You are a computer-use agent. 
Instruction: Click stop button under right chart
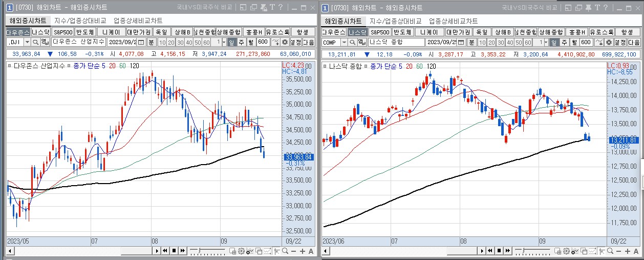(x=499, y=251)
